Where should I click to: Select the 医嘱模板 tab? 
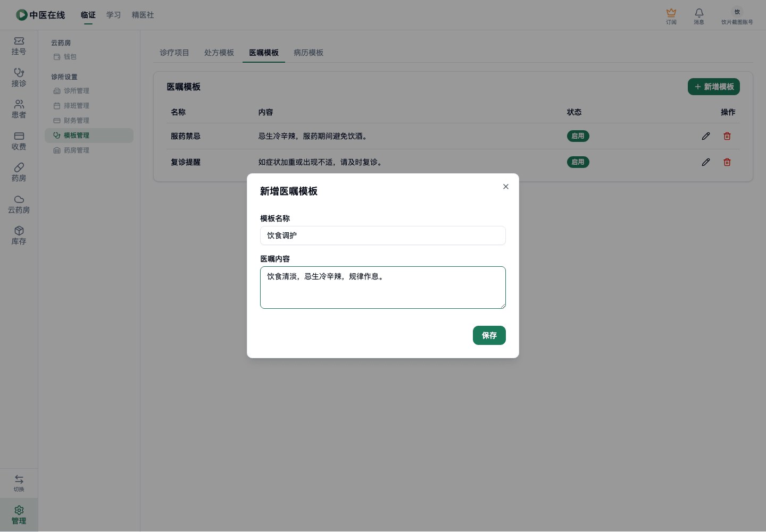pos(264,53)
